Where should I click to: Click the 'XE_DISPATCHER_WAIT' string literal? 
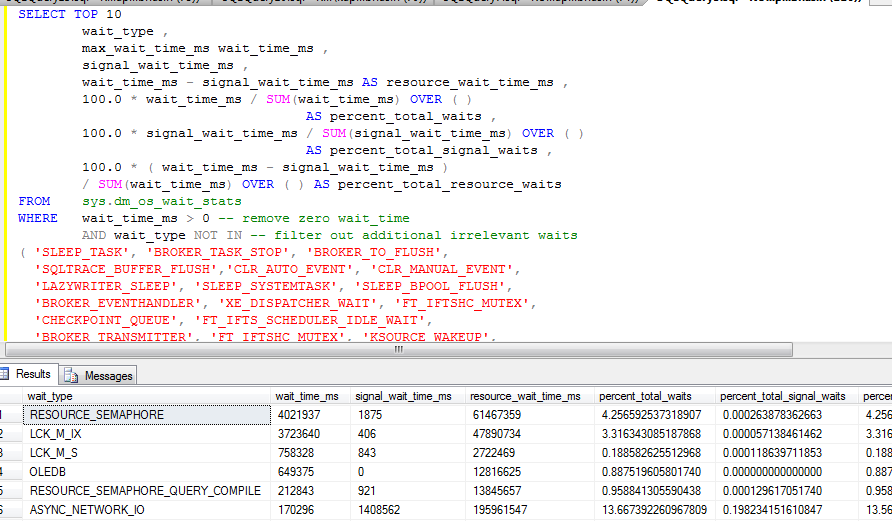pos(298,303)
